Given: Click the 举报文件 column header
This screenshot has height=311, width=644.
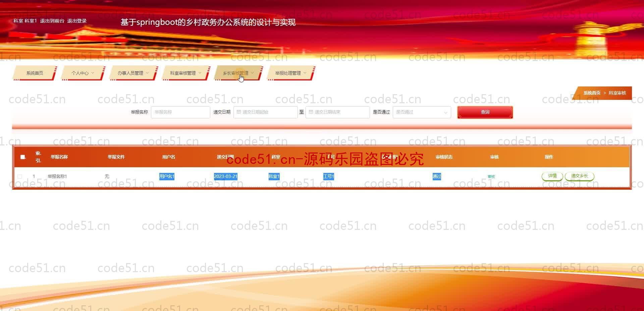Looking at the screenshot, I should [116, 157].
